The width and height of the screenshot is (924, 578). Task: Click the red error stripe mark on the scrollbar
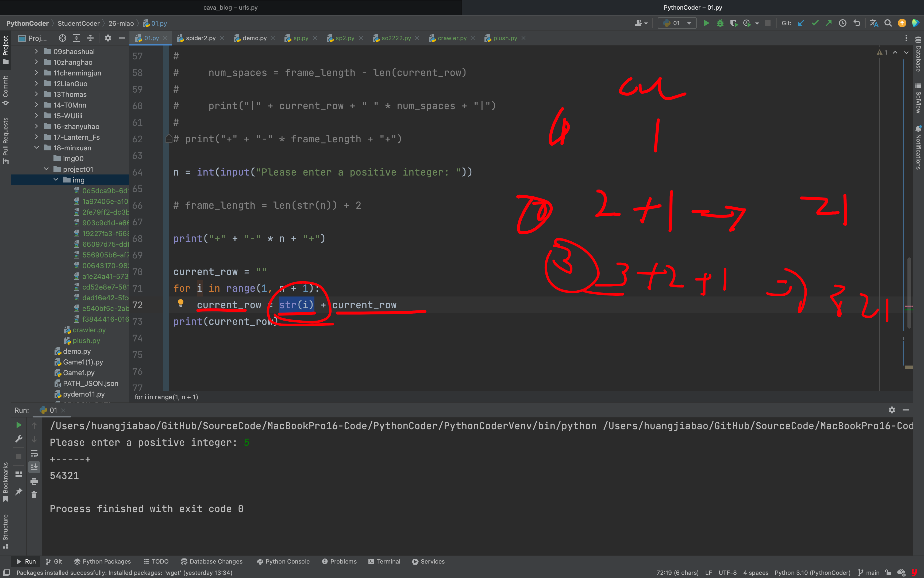click(909, 306)
